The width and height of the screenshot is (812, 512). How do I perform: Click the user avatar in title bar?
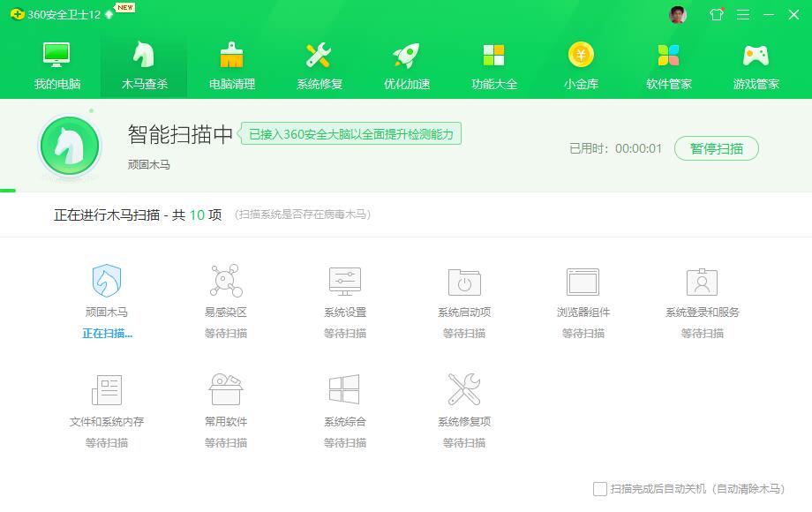(678, 15)
